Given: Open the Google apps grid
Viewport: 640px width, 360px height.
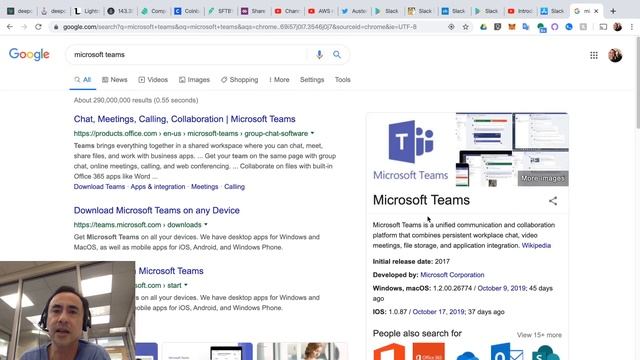Looking at the screenshot, I should pyautogui.click(x=593, y=55).
